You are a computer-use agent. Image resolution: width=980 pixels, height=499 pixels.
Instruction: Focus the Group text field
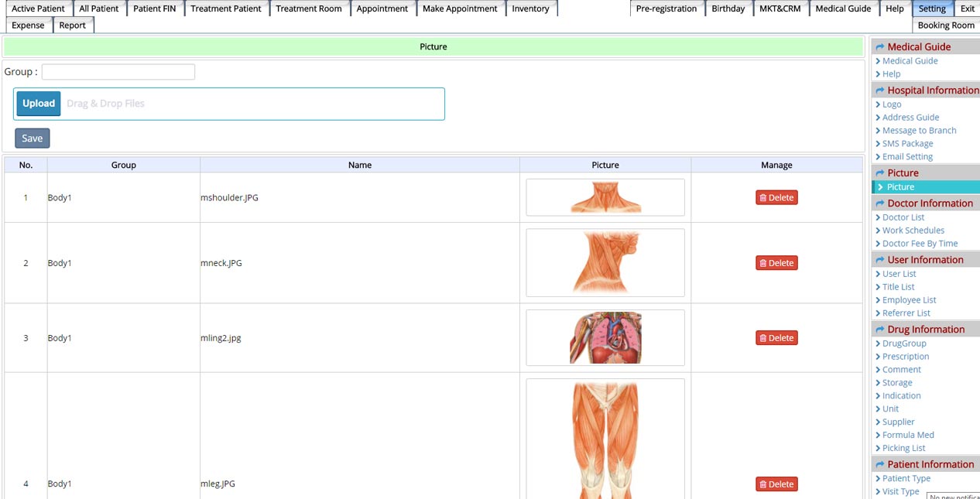(x=118, y=72)
